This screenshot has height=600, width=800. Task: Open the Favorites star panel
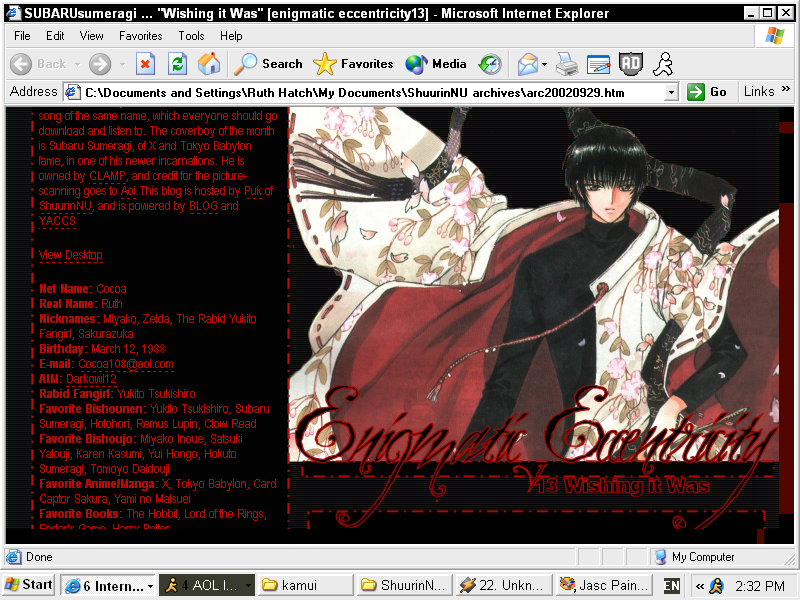(353, 64)
